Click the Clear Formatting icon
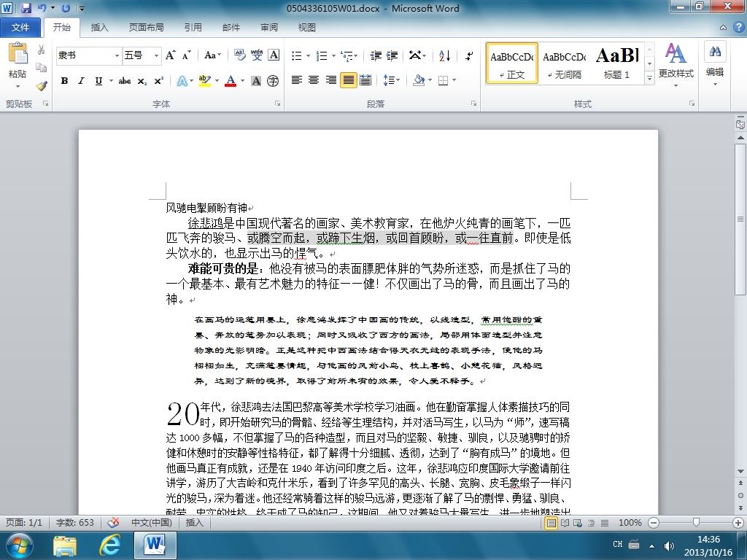The height and width of the screenshot is (560, 747). point(239,55)
